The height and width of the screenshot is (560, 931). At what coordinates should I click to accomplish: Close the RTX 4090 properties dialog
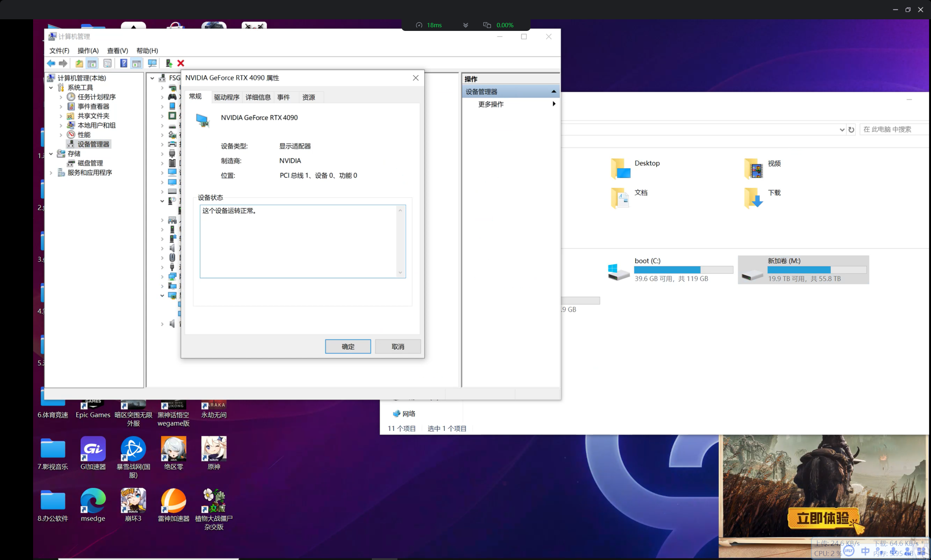click(416, 78)
